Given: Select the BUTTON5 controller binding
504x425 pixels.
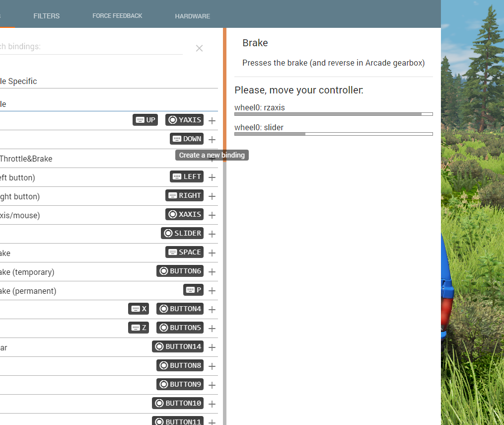Looking at the screenshot, I should pos(180,328).
